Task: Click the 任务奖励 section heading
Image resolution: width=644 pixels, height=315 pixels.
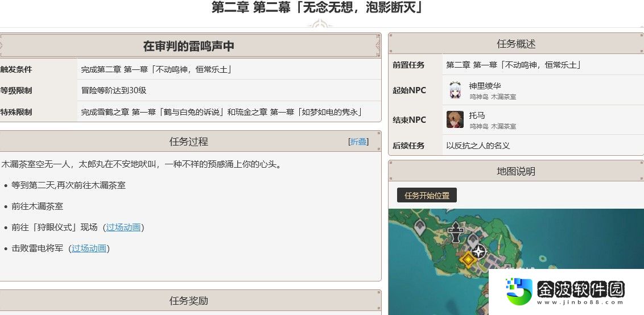Action: pos(188,301)
